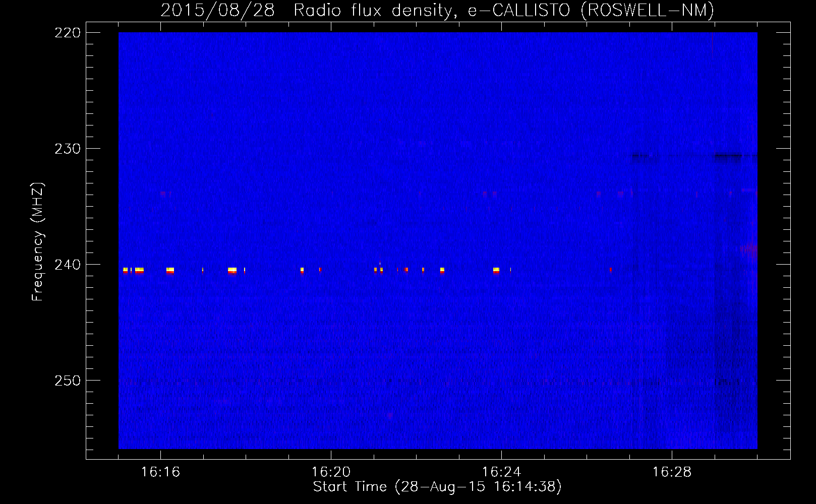The image size is (816, 504).
Task: Click the 16:20 time tick label
Action: (x=331, y=472)
